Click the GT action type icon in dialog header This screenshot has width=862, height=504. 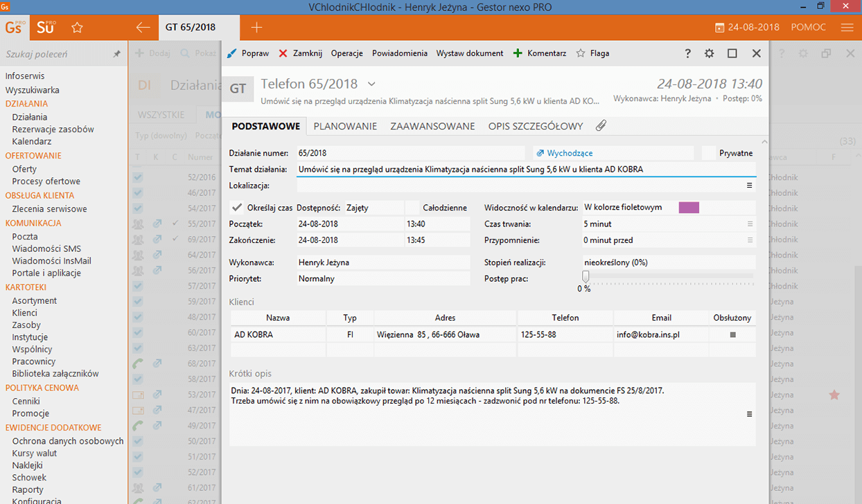click(238, 89)
